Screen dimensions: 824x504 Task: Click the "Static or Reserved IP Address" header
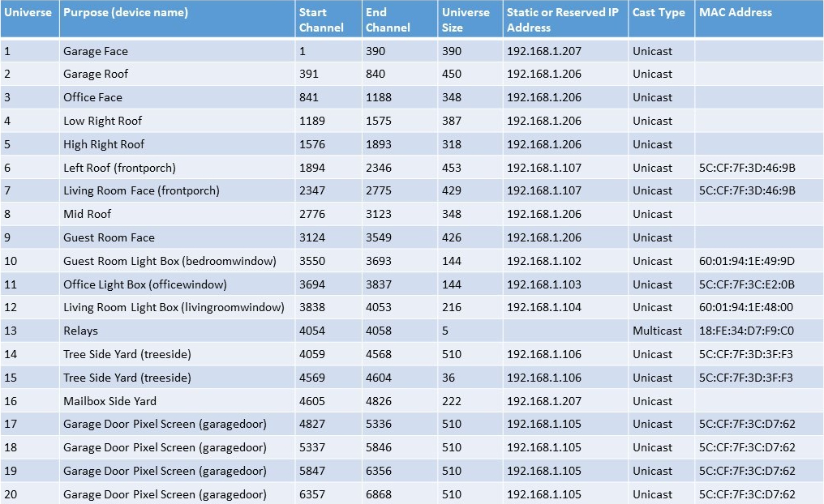tap(563, 20)
